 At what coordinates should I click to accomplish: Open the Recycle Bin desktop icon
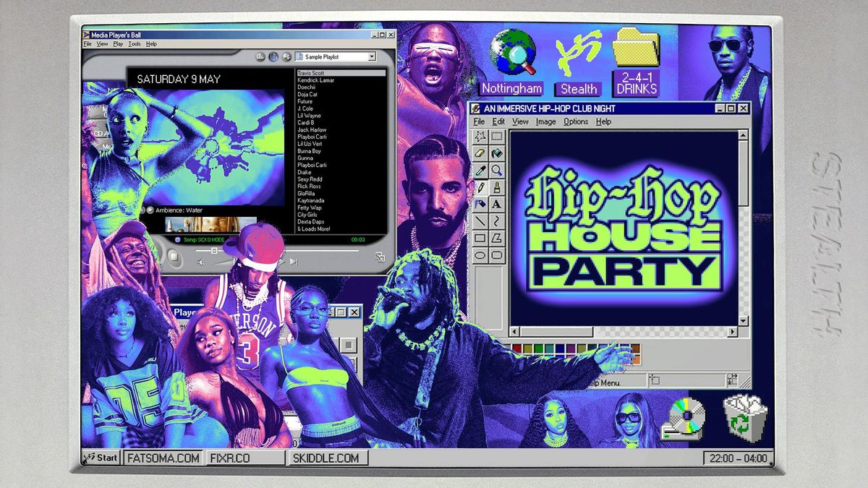click(744, 420)
